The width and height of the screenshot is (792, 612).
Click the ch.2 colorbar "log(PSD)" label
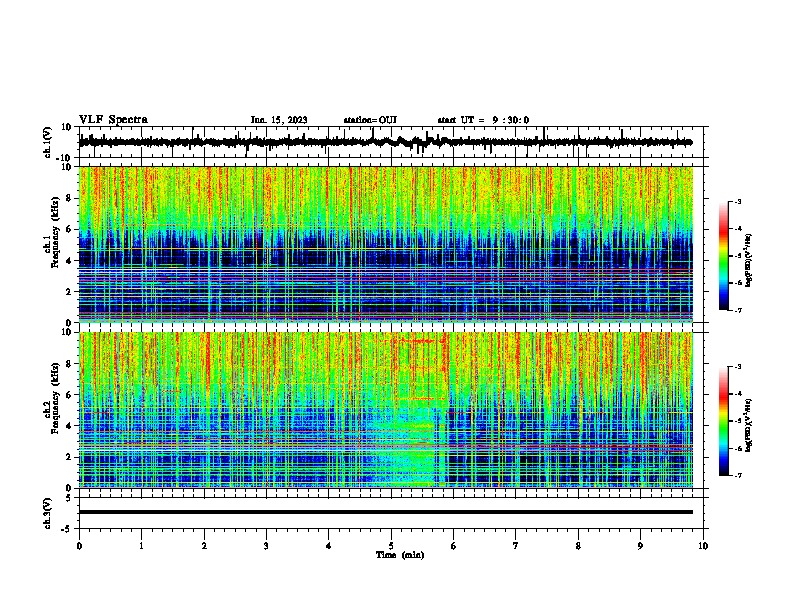point(748,425)
